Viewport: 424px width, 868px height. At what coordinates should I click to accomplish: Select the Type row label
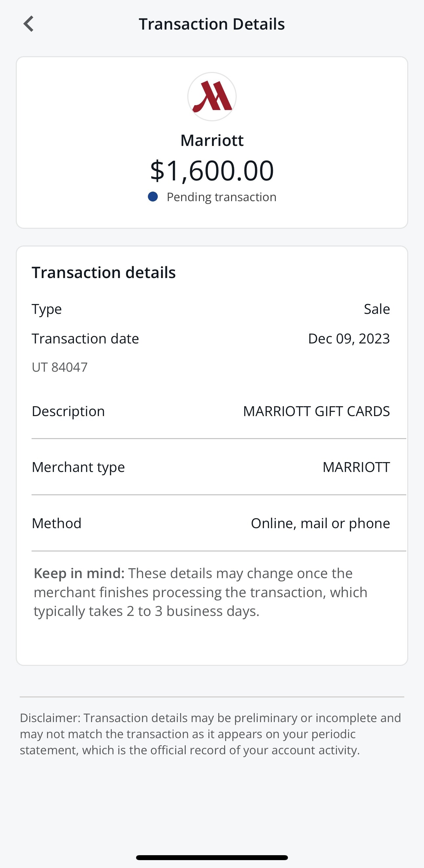pyautogui.click(x=47, y=309)
